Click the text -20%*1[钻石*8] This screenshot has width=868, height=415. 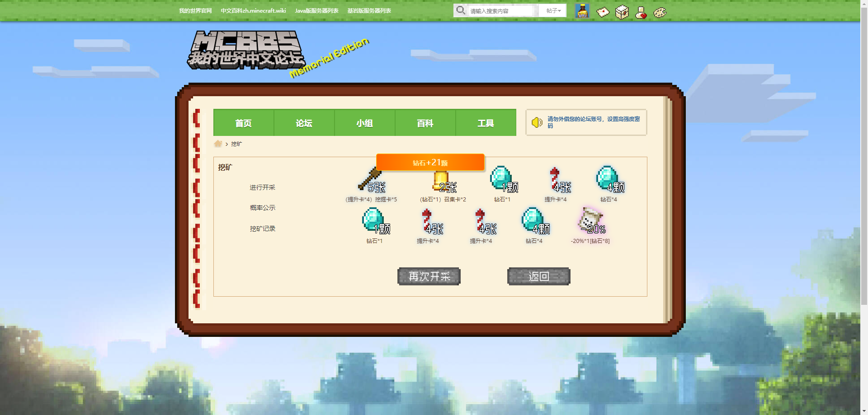(x=590, y=241)
